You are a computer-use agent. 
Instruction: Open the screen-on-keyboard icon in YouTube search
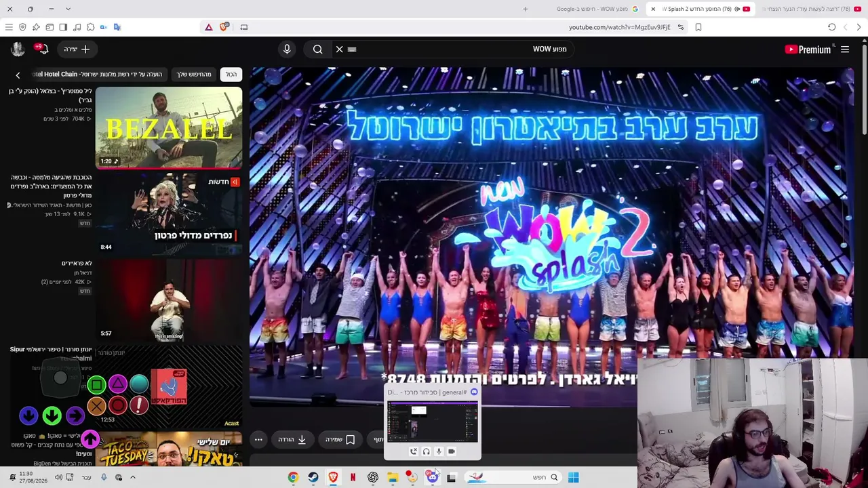352,49
